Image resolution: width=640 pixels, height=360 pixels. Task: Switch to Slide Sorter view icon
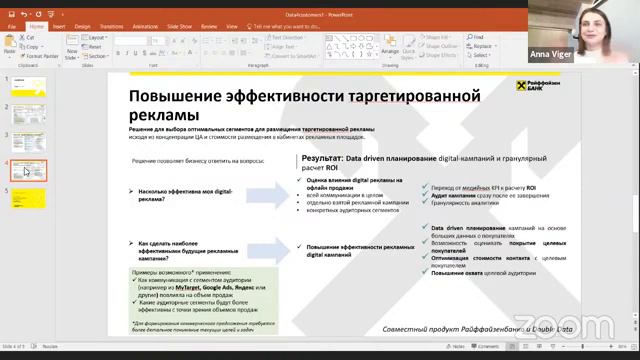(x=526, y=347)
